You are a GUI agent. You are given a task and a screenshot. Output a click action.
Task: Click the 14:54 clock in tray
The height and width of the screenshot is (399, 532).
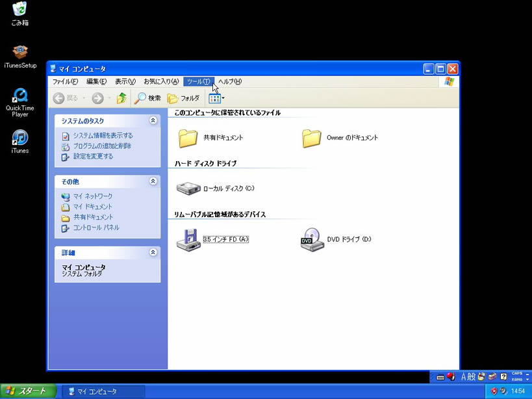tap(518, 391)
